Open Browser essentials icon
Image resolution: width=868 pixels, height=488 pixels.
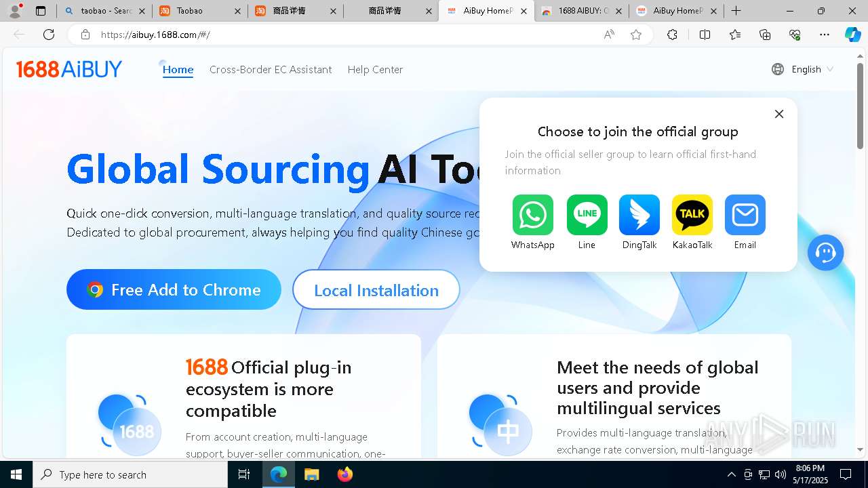[795, 35]
